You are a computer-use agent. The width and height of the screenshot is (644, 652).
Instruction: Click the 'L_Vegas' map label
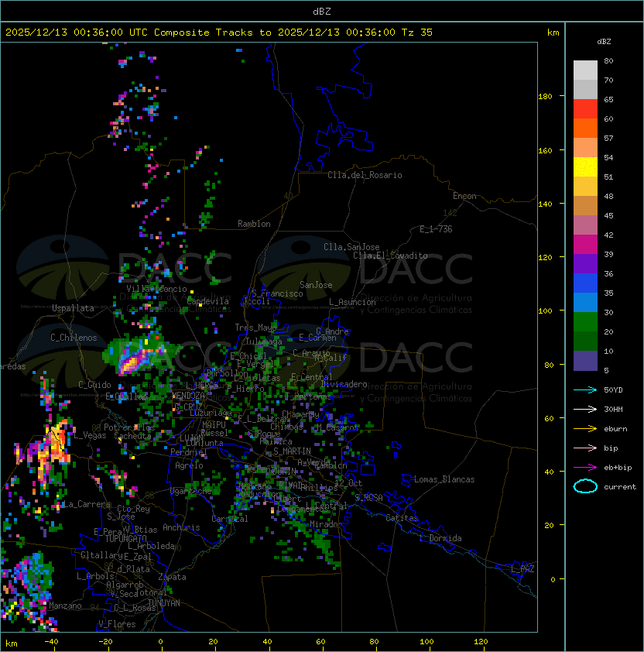pos(90,435)
